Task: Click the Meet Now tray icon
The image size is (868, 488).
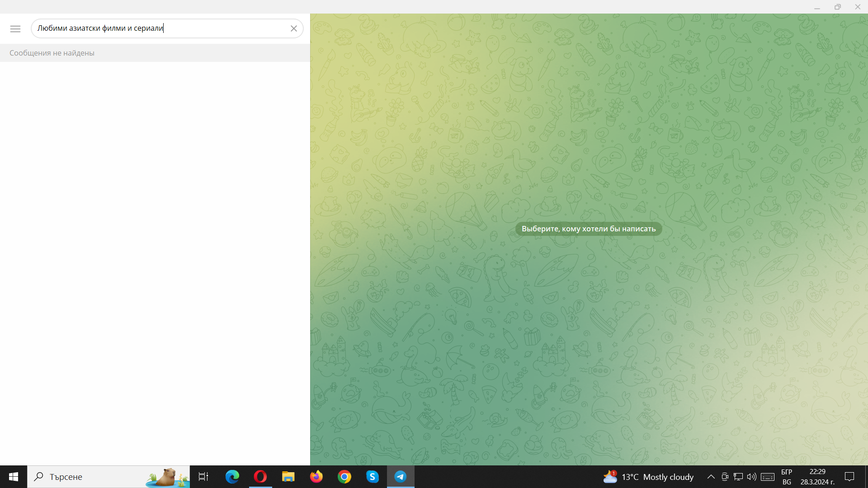Action: tap(725, 477)
